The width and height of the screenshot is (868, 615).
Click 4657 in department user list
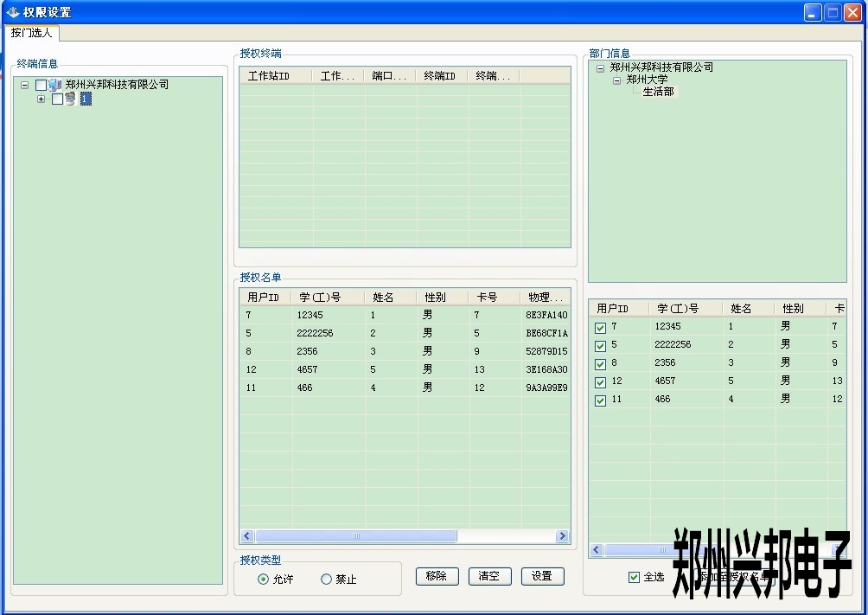[665, 381]
